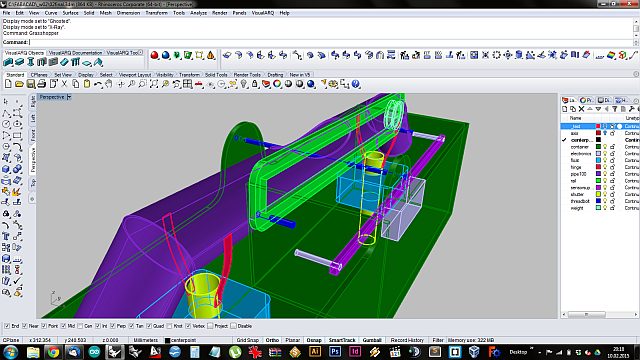
Task: Hide the weight layer via lightbulb
Action: click(605, 208)
